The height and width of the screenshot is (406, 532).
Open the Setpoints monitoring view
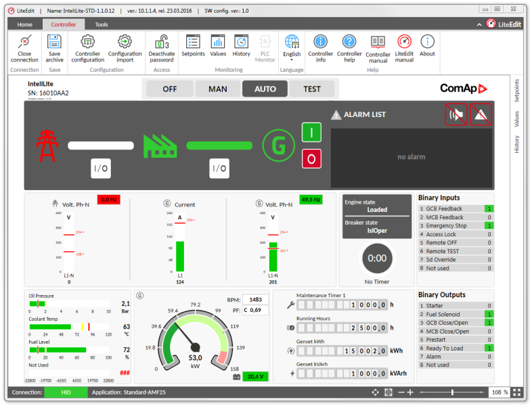click(x=193, y=42)
